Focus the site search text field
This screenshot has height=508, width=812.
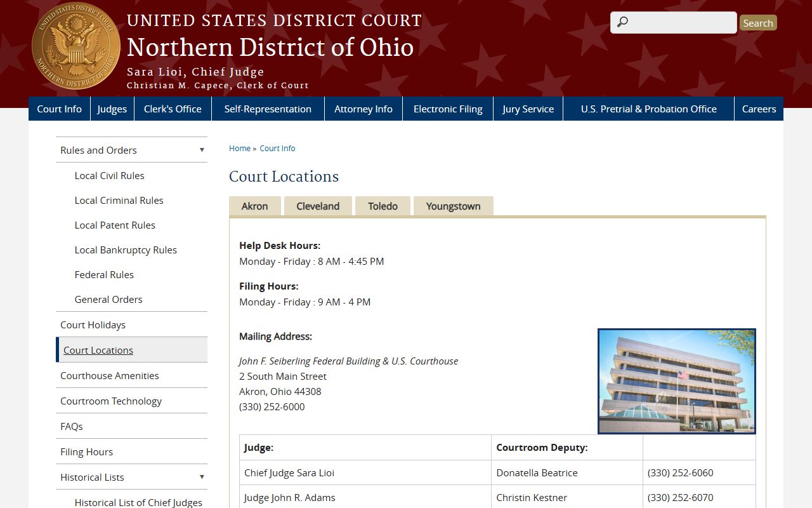pos(674,22)
